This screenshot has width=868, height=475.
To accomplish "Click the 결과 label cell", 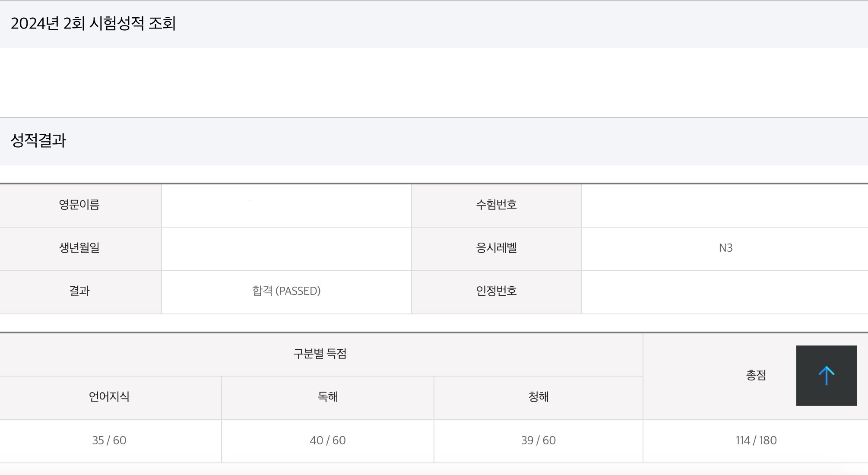I will (79, 291).
